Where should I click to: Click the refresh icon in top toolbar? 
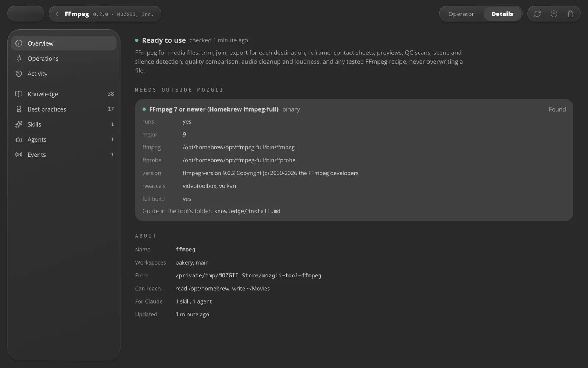click(537, 14)
